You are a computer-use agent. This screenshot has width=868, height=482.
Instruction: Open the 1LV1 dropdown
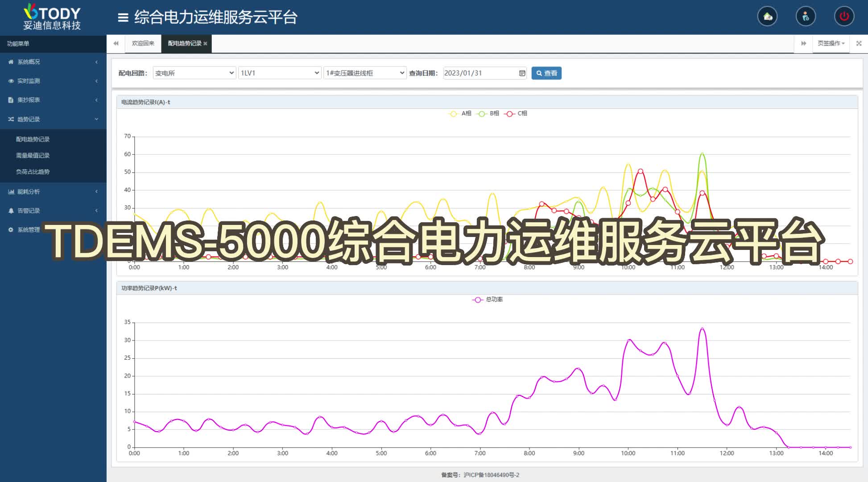pyautogui.click(x=280, y=73)
